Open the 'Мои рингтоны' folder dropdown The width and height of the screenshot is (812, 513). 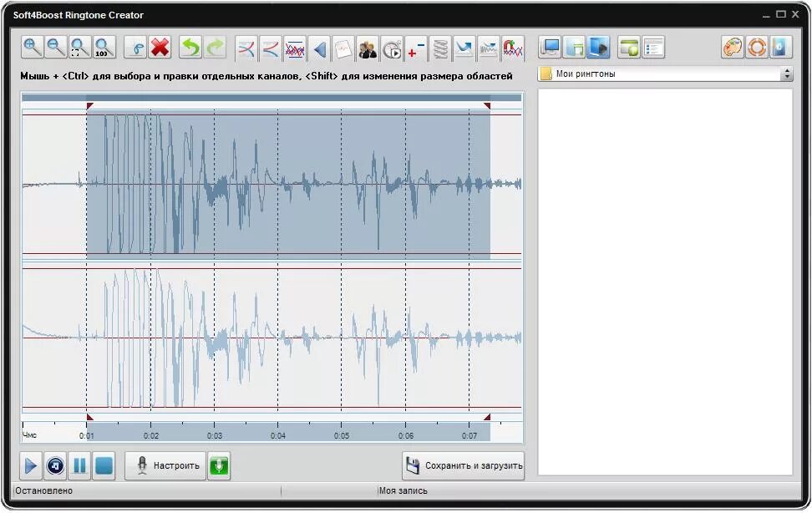coord(666,74)
